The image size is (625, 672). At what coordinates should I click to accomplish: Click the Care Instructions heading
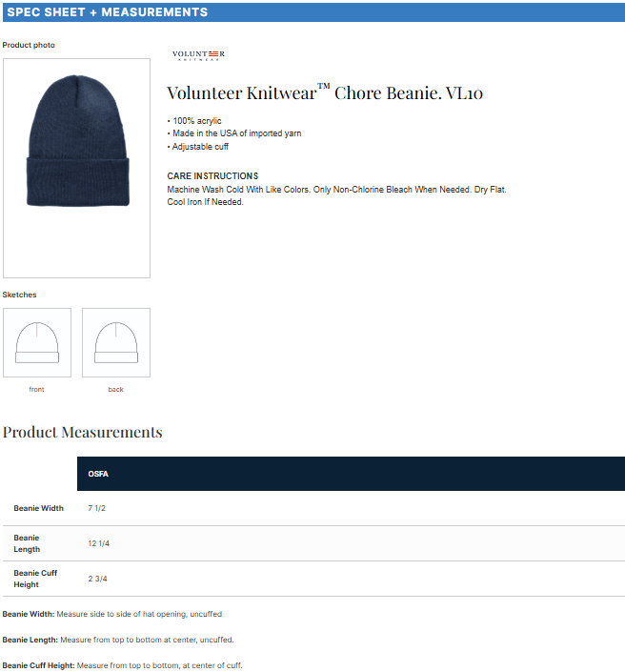coord(212,176)
